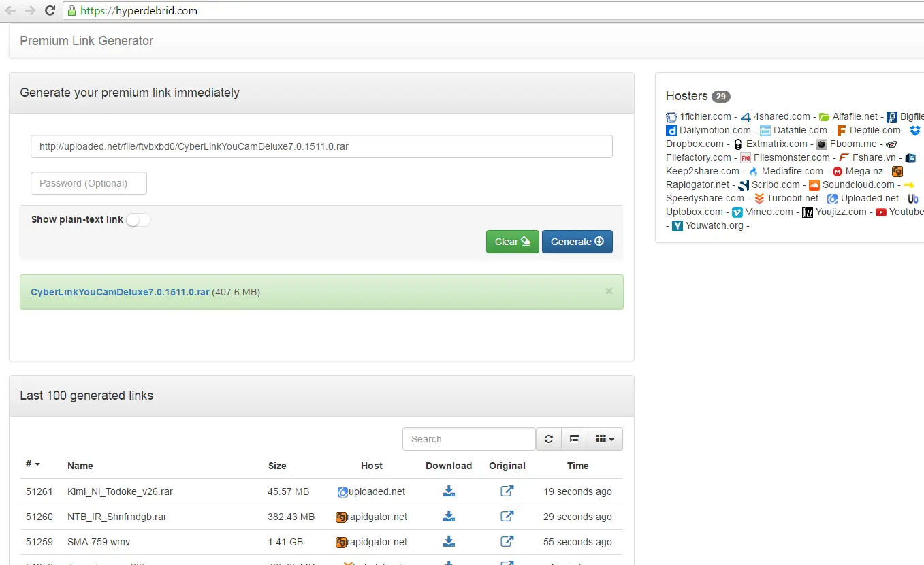Image resolution: width=924 pixels, height=565 pixels.
Task: Click the Youjizz.com hoster icon
Action: pos(808,212)
